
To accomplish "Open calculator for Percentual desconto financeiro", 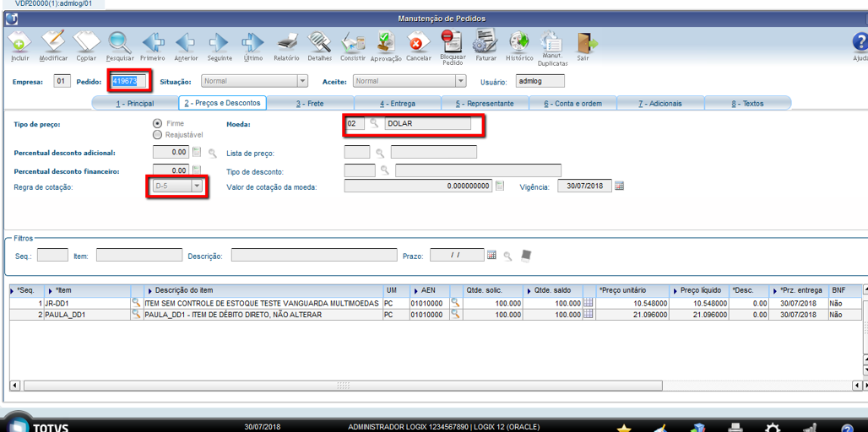I will pos(198,170).
